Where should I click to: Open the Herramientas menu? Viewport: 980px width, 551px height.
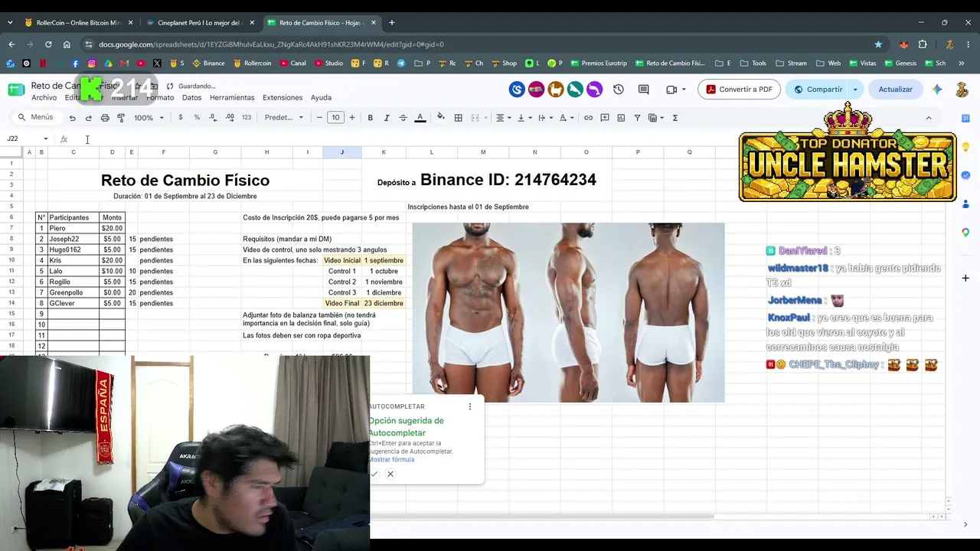(x=232, y=98)
